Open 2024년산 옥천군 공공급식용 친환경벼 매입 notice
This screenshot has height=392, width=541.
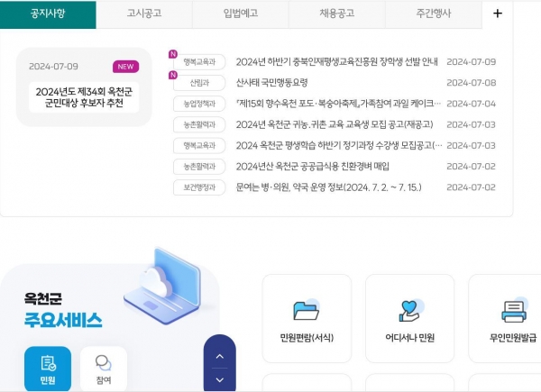[x=312, y=166]
